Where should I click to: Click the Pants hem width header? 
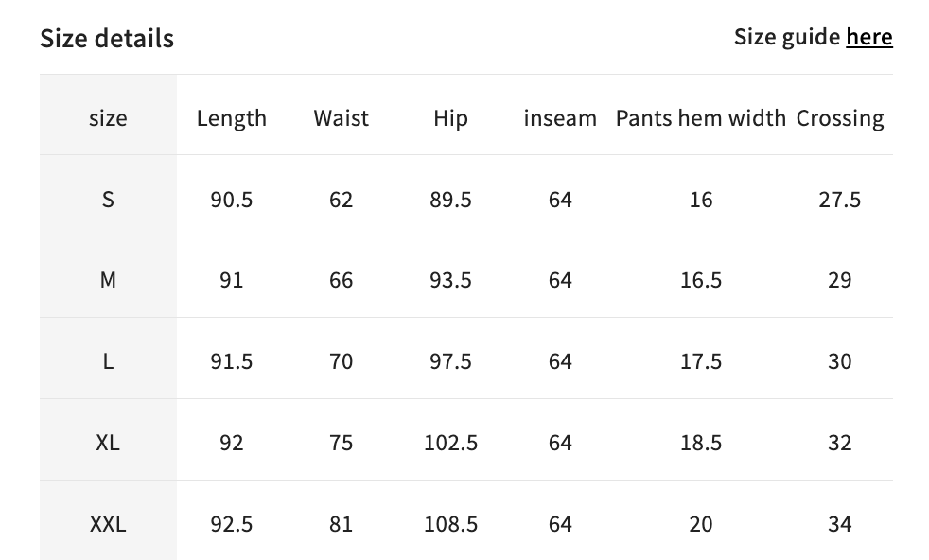click(x=701, y=118)
